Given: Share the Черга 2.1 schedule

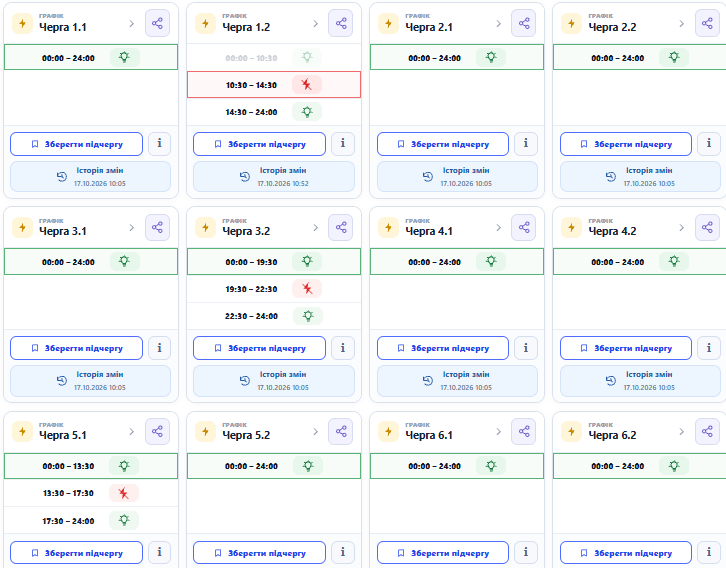Looking at the screenshot, I should 524,24.
